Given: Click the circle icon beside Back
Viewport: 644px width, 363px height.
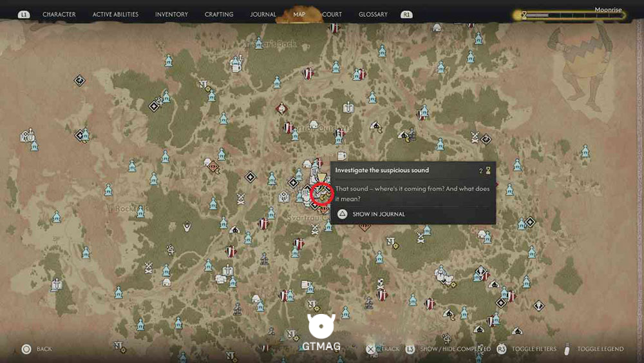Looking at the screenshot, I should pos(26,349).
